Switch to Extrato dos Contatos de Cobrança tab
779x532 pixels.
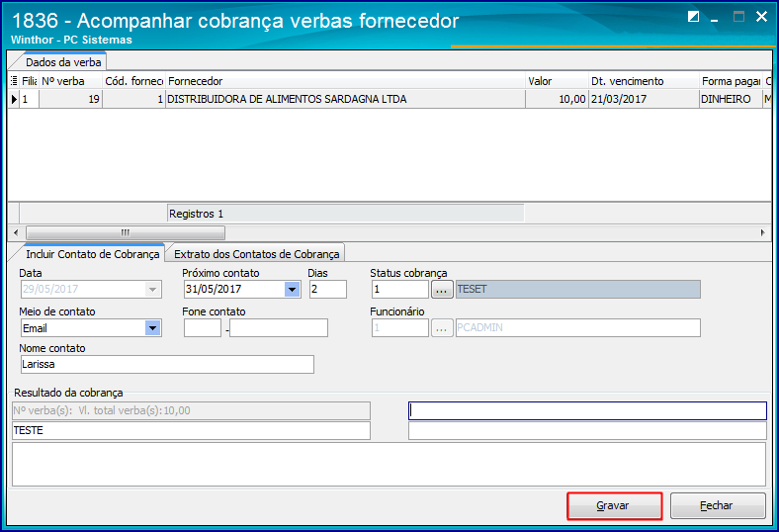pyautogui.click(x=256, y=254)
